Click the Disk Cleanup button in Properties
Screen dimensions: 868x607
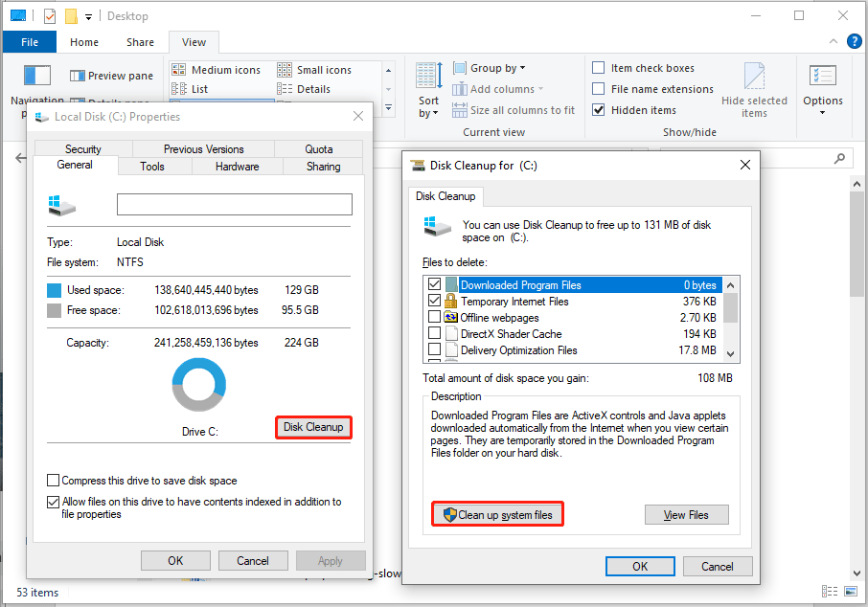click(313, 427)
